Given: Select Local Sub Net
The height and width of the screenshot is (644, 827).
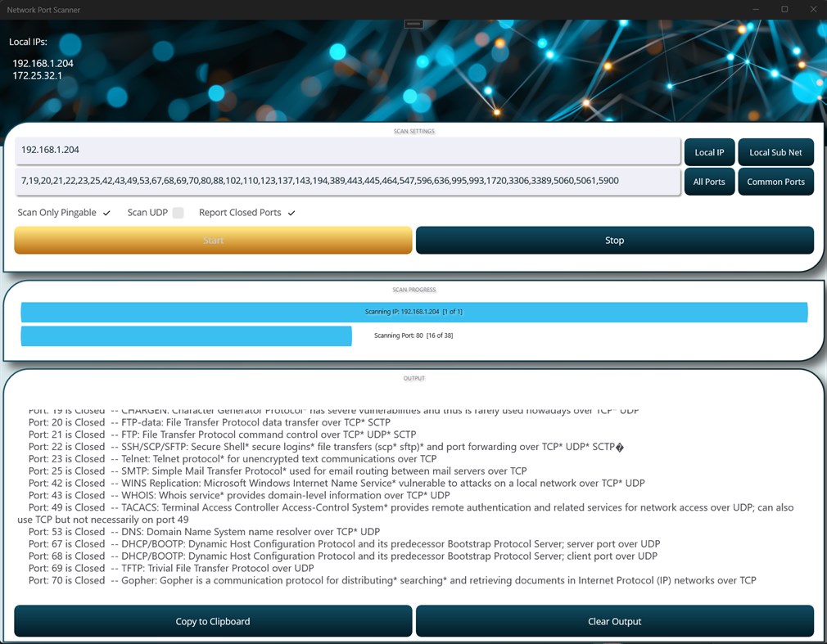Looking at the screenshot, I should [775, 151].
